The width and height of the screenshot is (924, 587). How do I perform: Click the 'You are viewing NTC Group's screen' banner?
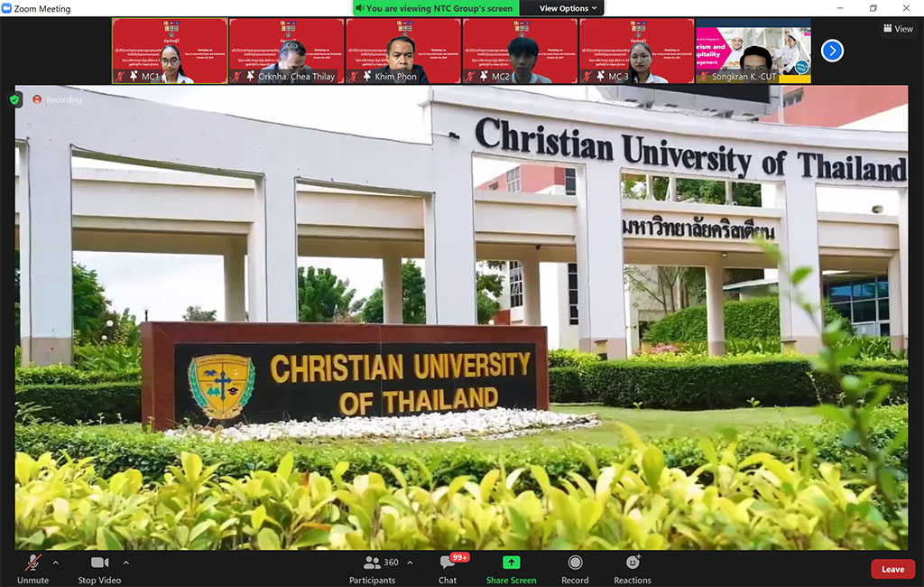coord(436,8)
